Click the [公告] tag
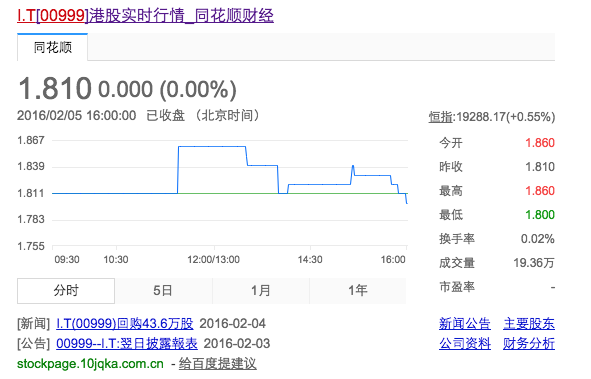The height and width of the screenshot is (379, 591). 34,343
